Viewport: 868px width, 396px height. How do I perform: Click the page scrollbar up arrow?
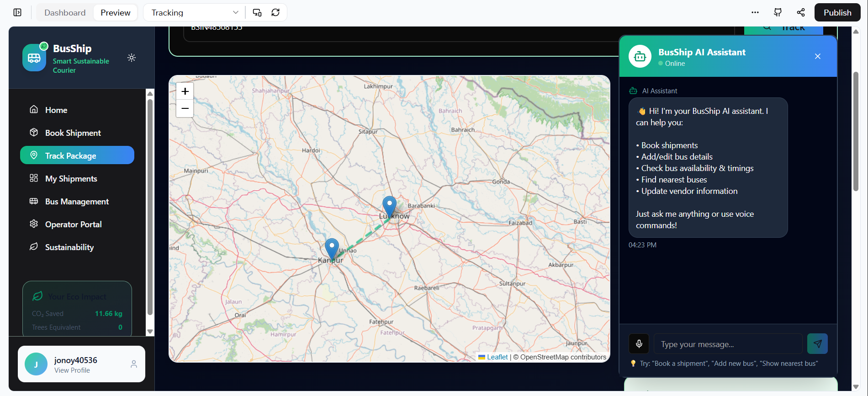(x=856, y=32)
